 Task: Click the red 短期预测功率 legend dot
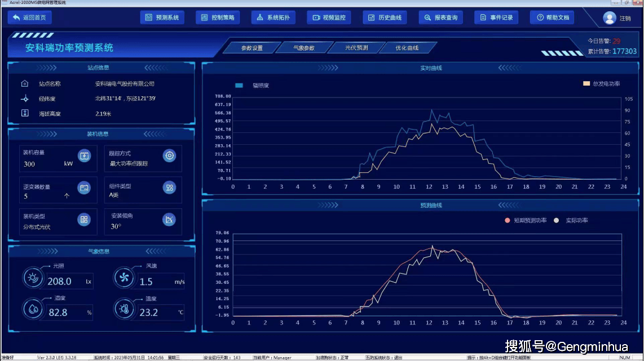click(x=507, y=220)
